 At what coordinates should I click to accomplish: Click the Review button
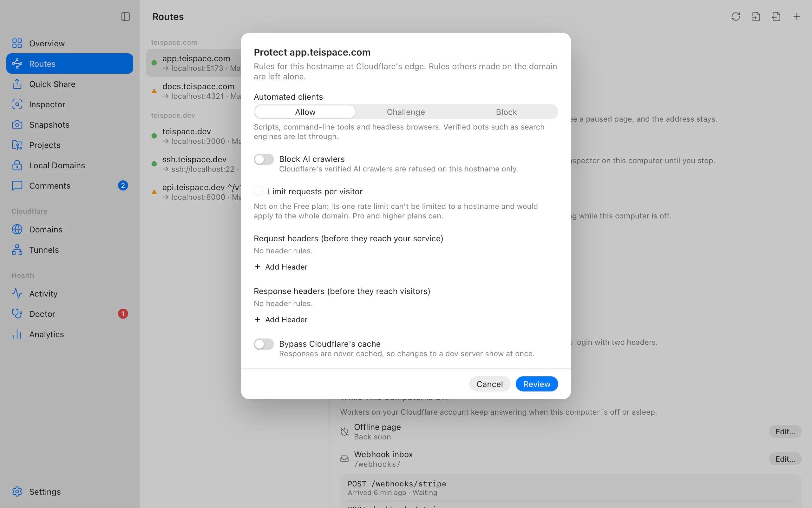[x=537, y=384]
